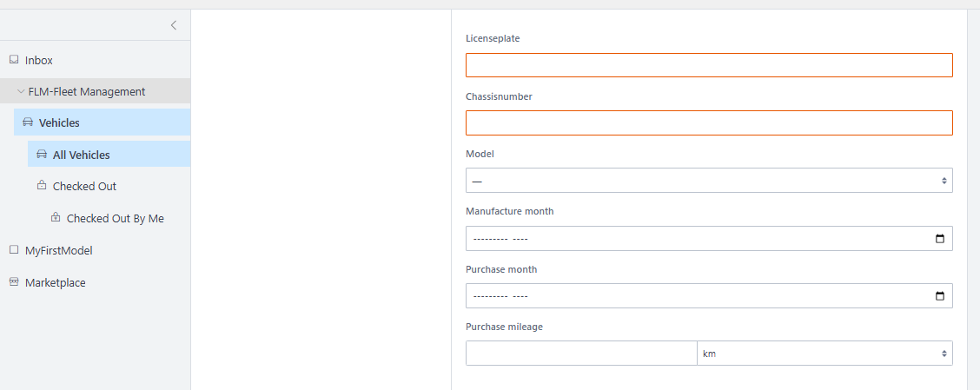
Task: Click the Marketplace store icon
Action: click(x=14, y=282)
